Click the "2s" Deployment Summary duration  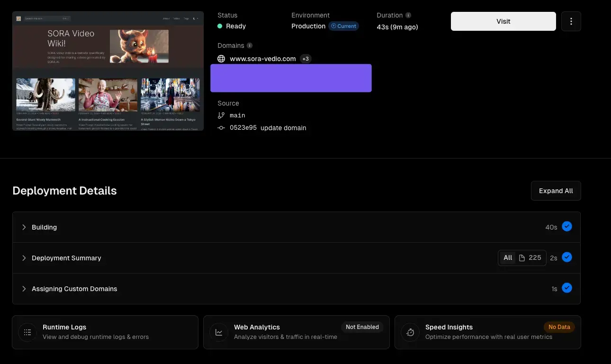tap(554, 258)
